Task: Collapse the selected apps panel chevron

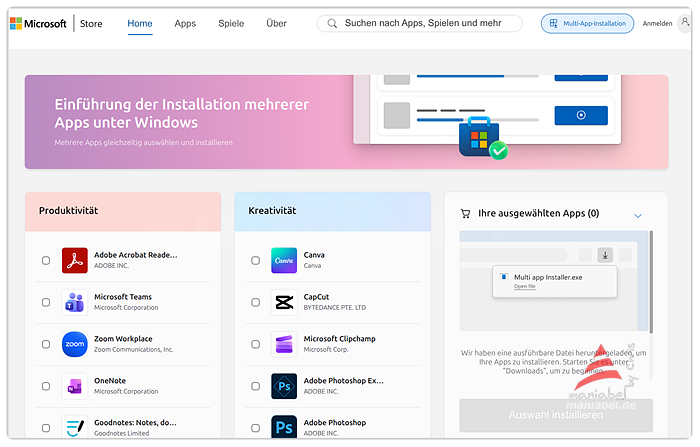Action: coord(638,216)
